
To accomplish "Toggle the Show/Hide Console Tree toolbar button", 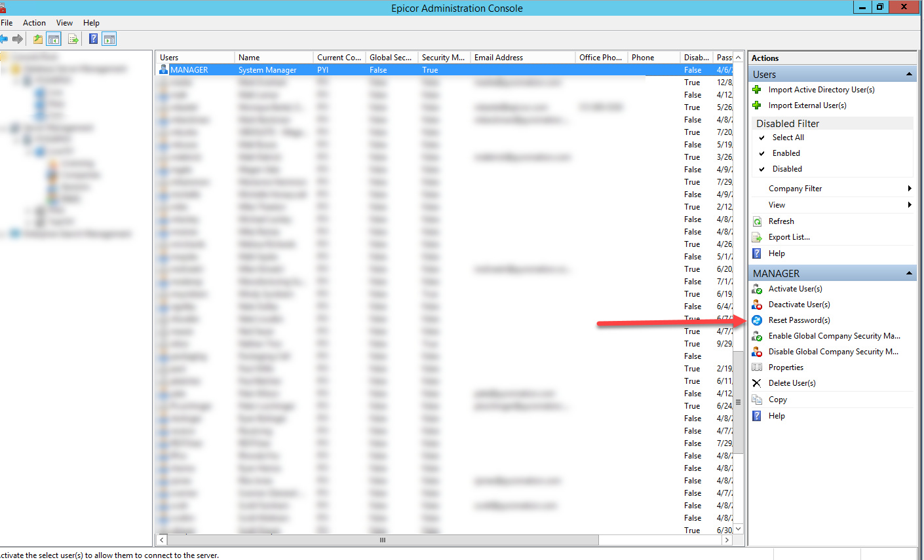I will click(54, 39).
